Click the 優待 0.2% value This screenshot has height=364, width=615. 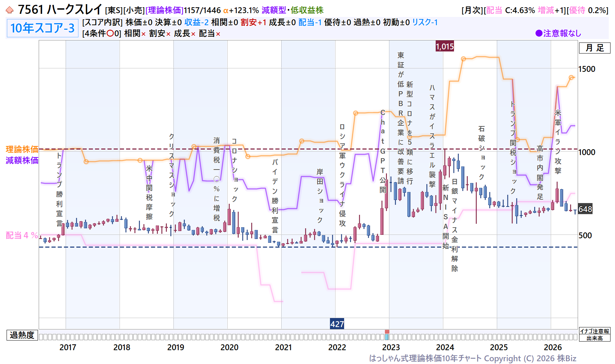click(588, 10)
